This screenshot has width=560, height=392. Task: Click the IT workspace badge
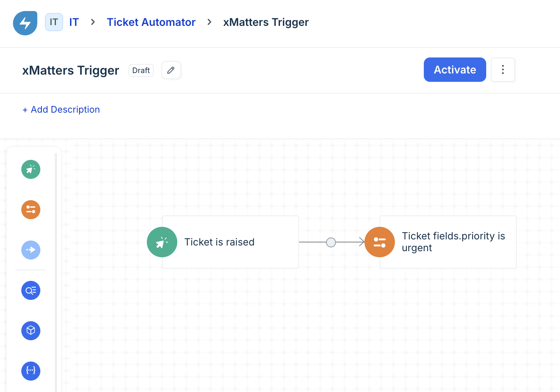[x=54, y=22]
